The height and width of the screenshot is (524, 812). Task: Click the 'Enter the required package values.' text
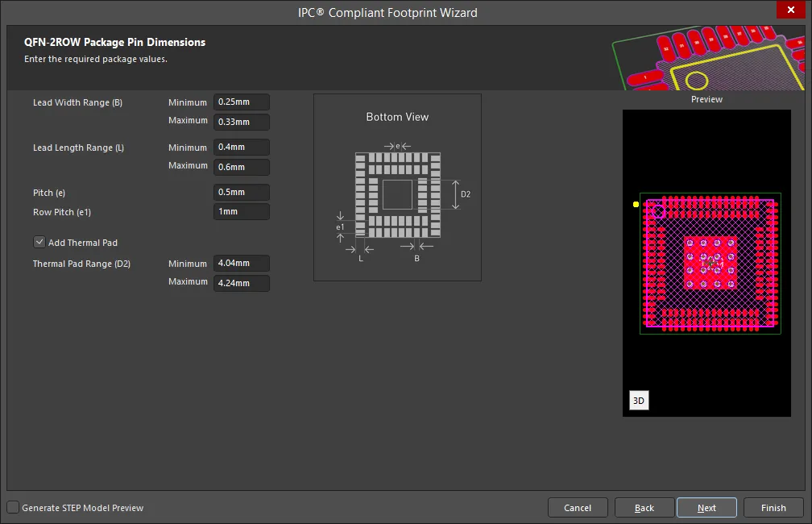click(96, 59)
